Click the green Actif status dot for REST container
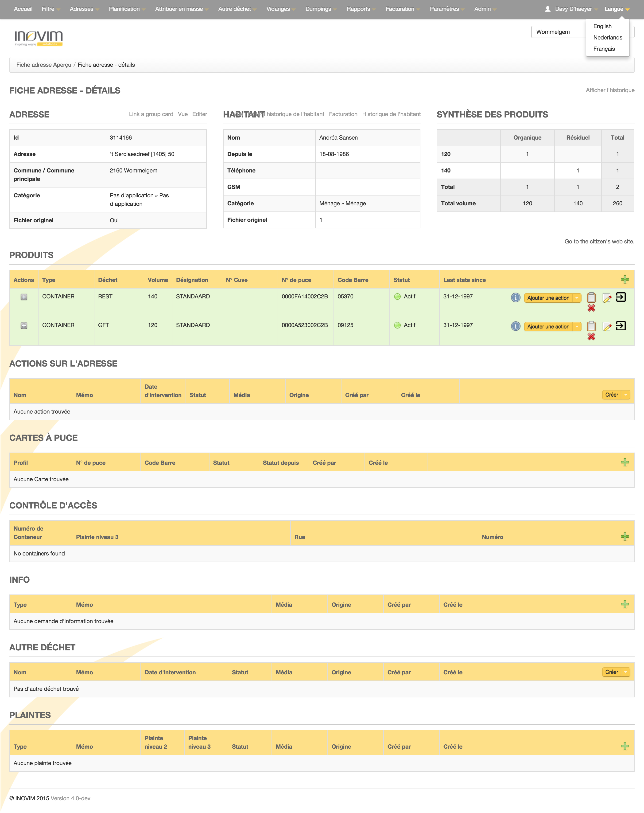This screenshot has width=644, height=813. [397, 297]
